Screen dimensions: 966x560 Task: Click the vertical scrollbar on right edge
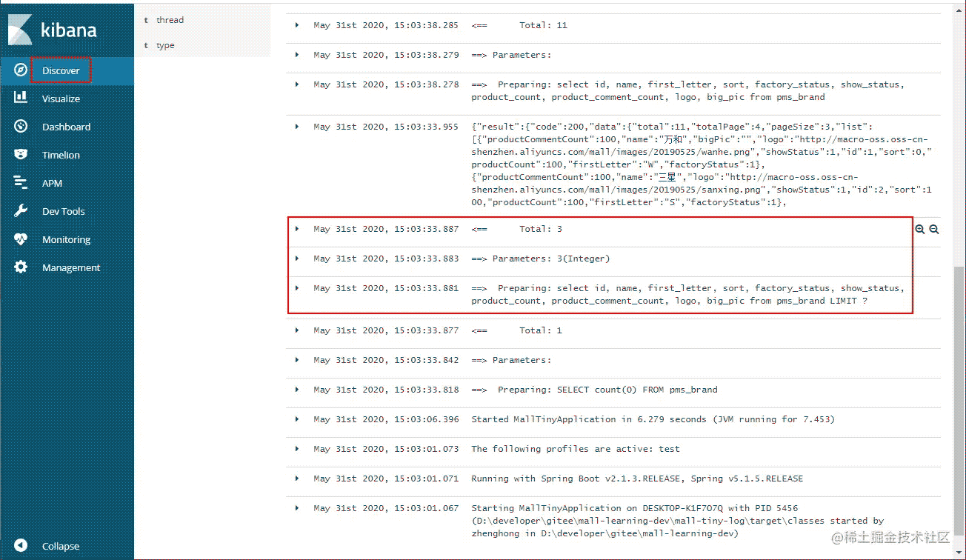[959, 407]
